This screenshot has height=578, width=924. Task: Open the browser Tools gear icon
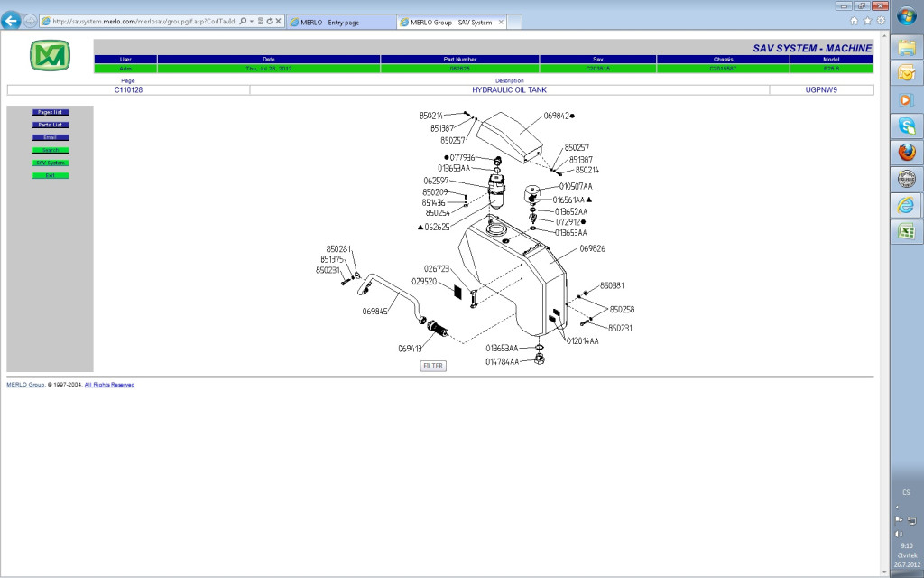click(x=881, y=21)
